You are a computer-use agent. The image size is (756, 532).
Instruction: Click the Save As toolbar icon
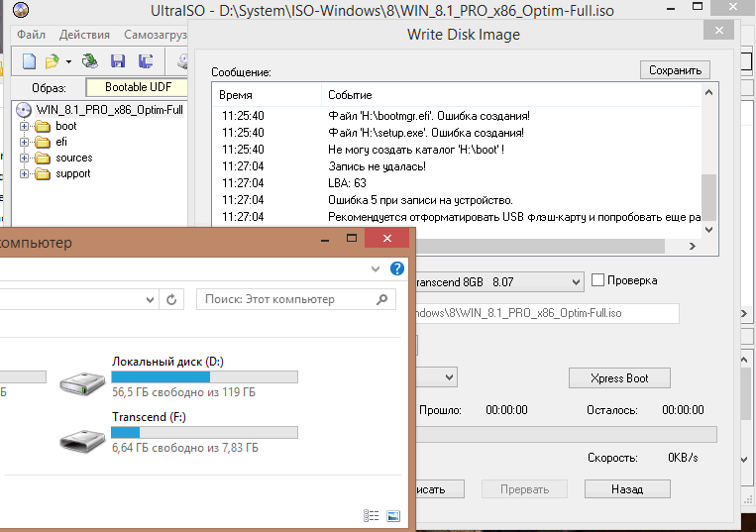point(145,61)
